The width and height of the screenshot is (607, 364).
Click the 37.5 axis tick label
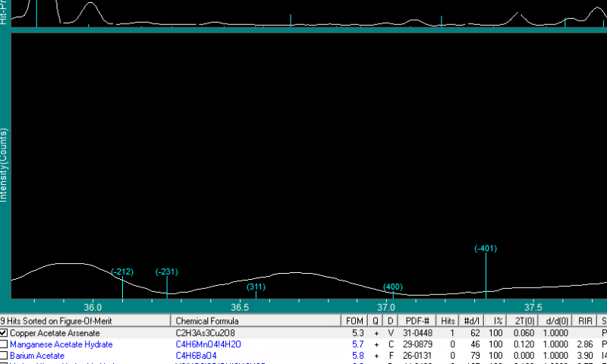click(533, 308)
